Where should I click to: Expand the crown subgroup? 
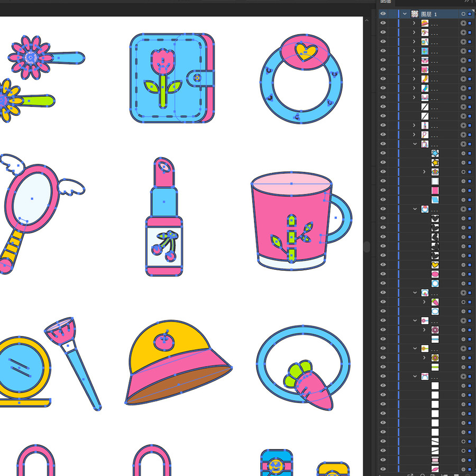pyautogui.click(x=424, y=172)
